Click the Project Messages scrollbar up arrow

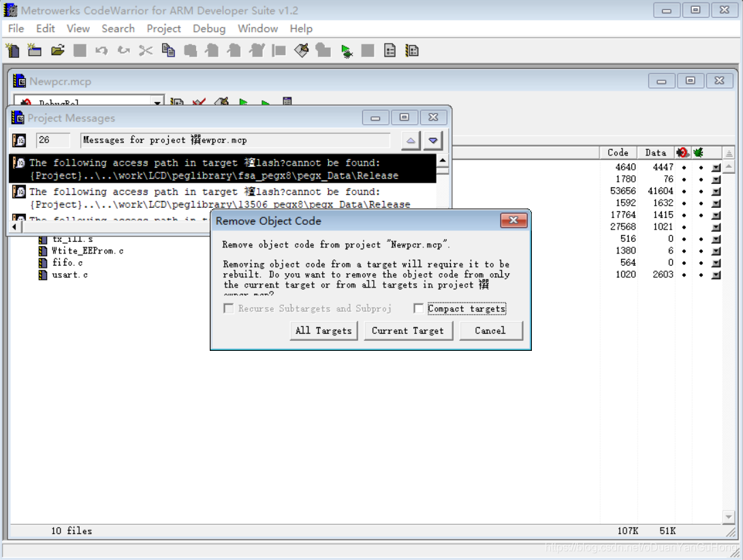[x=442, y=160]
